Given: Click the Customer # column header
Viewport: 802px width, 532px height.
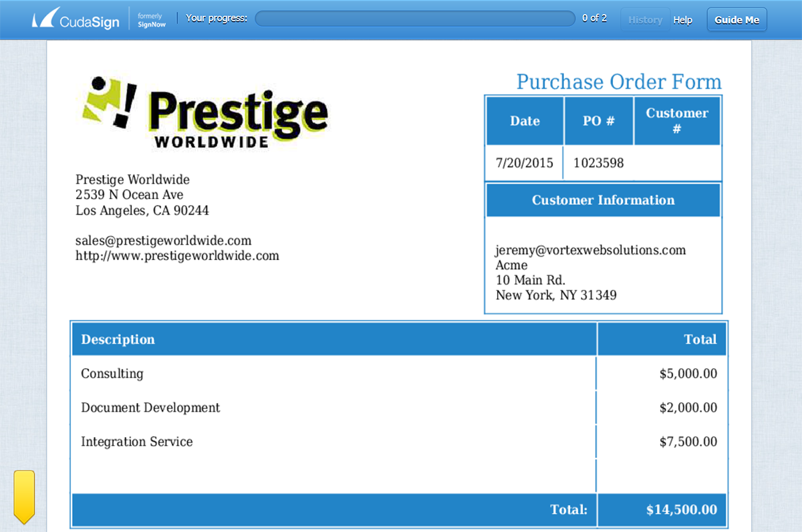Looking at the screenshot, I should (677, 121).
